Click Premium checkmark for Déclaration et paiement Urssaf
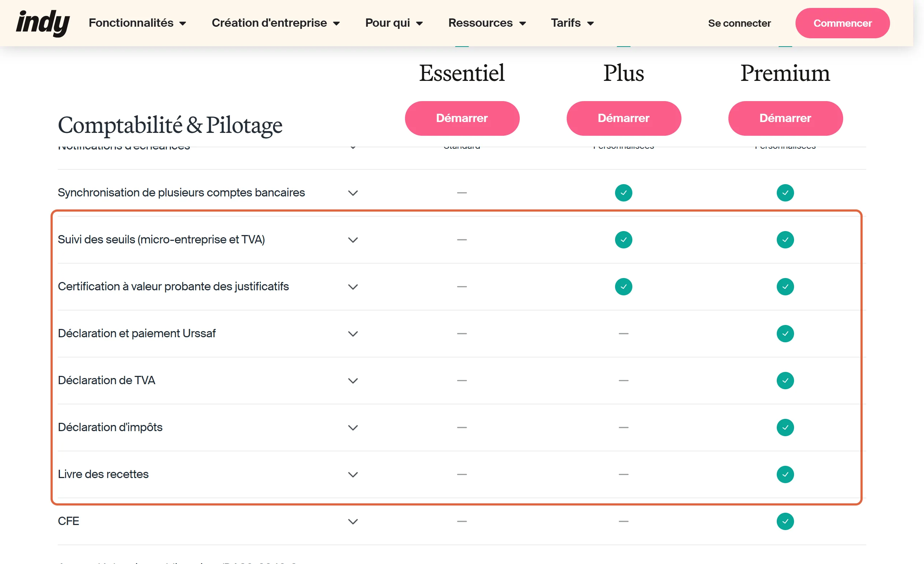924x564 pixels. pyautogui.click(x=785, y=334)
